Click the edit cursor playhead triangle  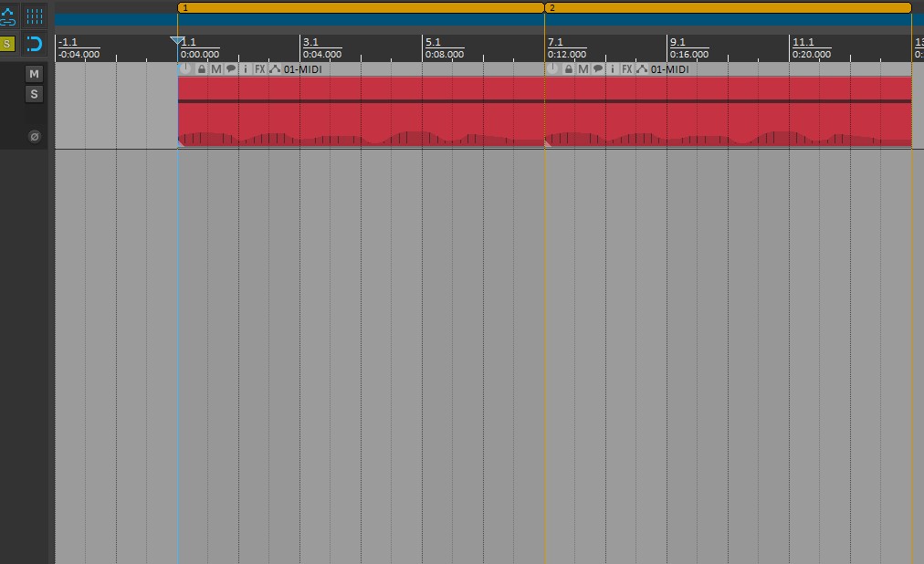[177, 40]
